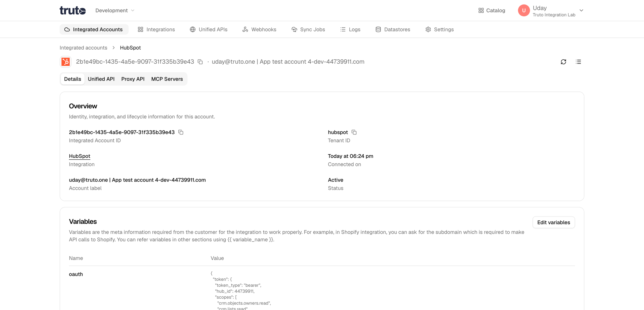
Task: Open the Development environment dropdown
Action: pos(115,11)
